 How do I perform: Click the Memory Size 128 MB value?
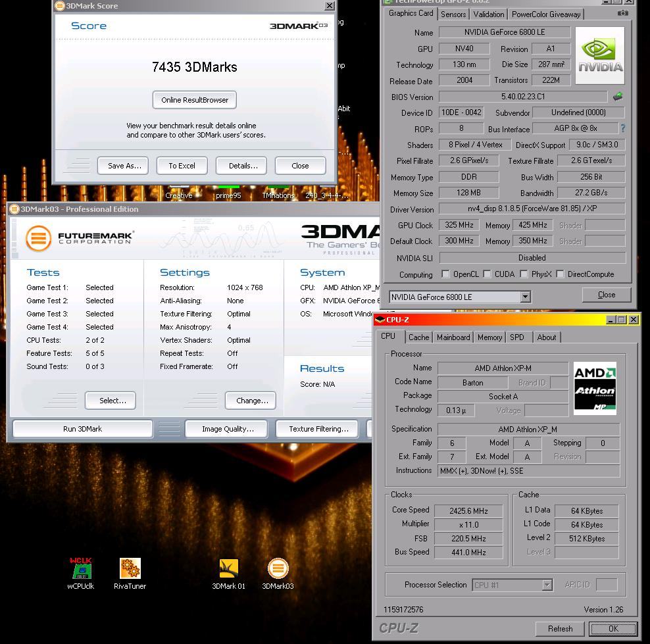(x=468, y=193)
